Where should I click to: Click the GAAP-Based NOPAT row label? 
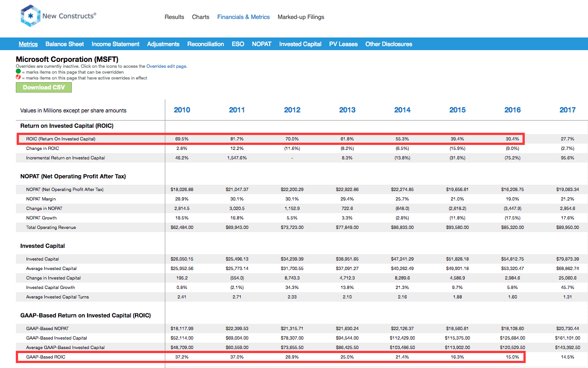[x=47, y=329]
